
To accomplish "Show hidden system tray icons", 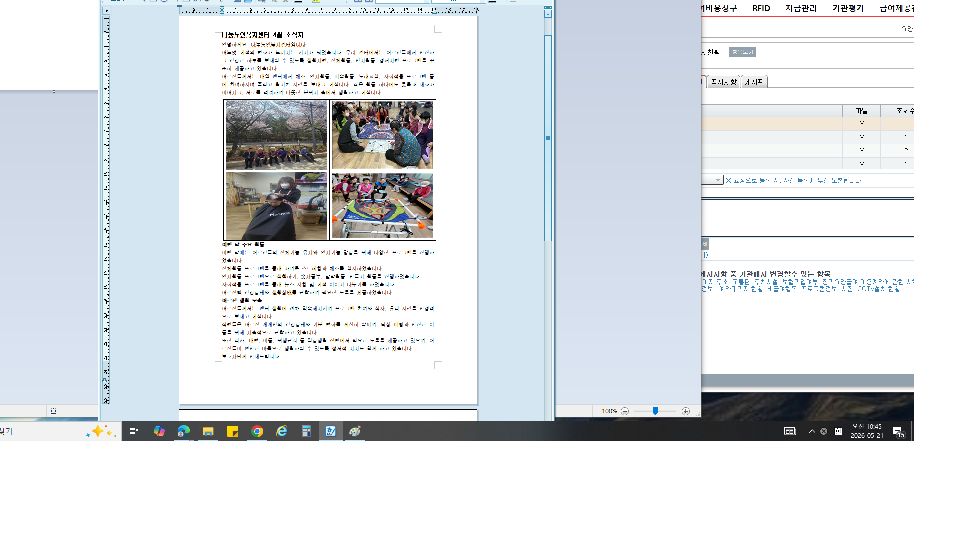I will pyautogui.click(x=812, y=432).
